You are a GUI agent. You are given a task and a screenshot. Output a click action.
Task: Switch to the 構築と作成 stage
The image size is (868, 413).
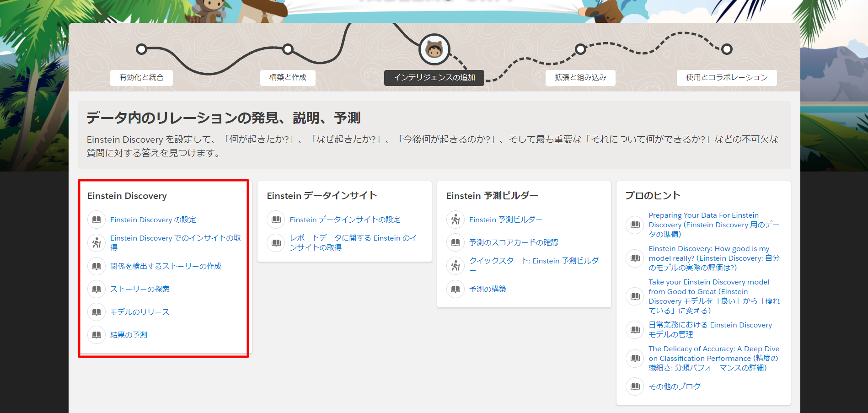[288, 77]
